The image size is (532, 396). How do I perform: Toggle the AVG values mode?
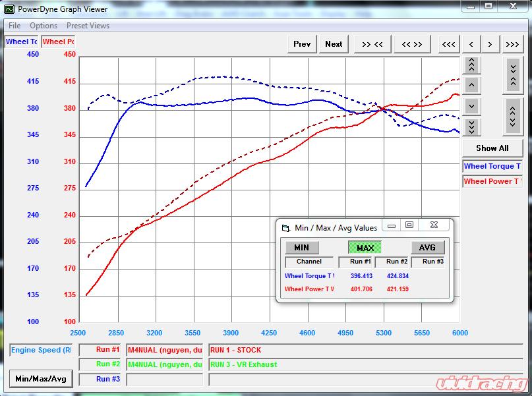(427, 248)
